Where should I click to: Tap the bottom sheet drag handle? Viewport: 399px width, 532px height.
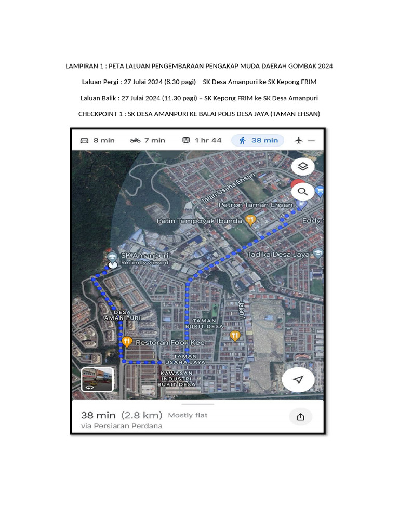point(198,404)
